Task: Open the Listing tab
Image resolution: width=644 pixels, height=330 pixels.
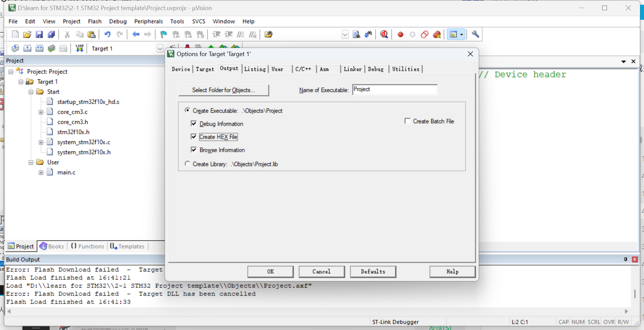Action: (255, 69)
